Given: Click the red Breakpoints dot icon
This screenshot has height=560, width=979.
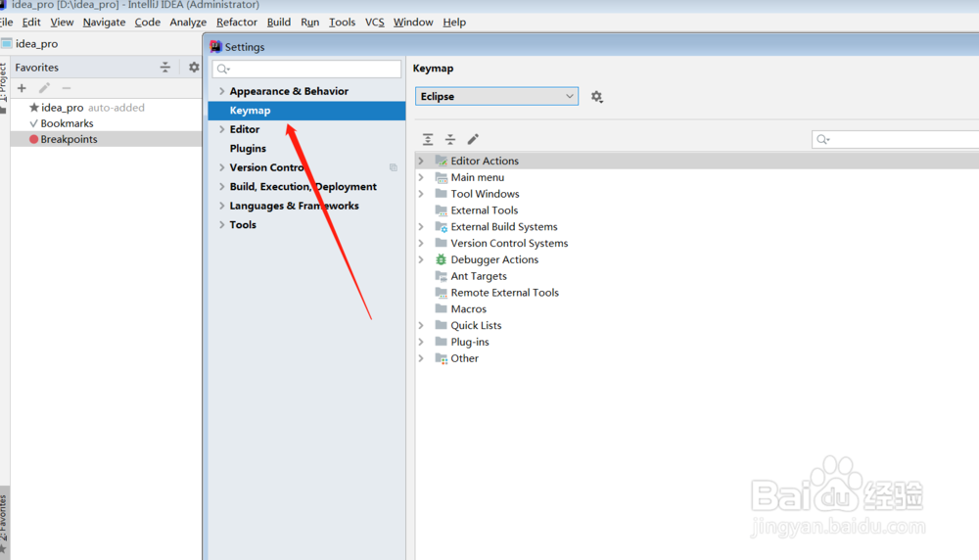Looking at the screenshot, I should [x=33, y=139].
